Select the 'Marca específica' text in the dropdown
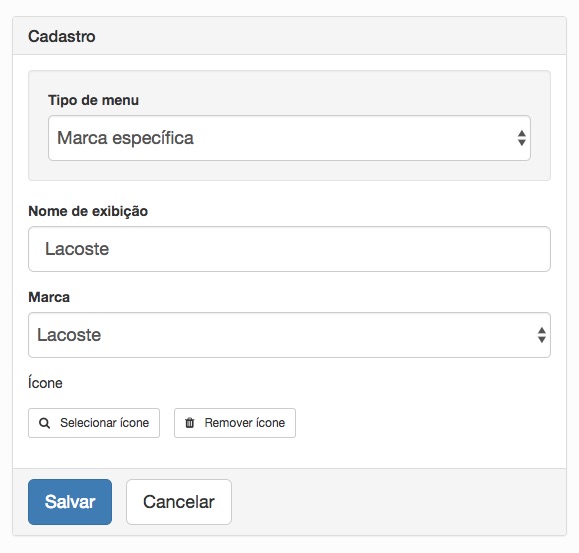Viewport: 579px width, 553px height. click(125, 138)
